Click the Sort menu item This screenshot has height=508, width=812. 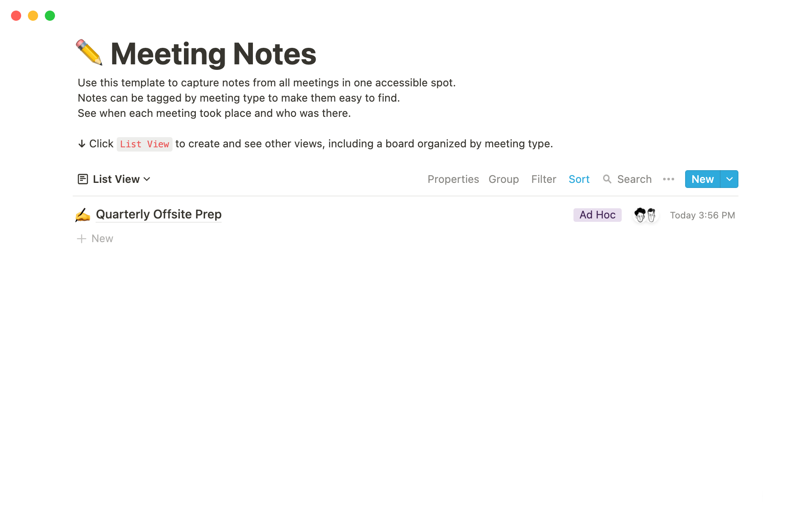click(579, 179)
